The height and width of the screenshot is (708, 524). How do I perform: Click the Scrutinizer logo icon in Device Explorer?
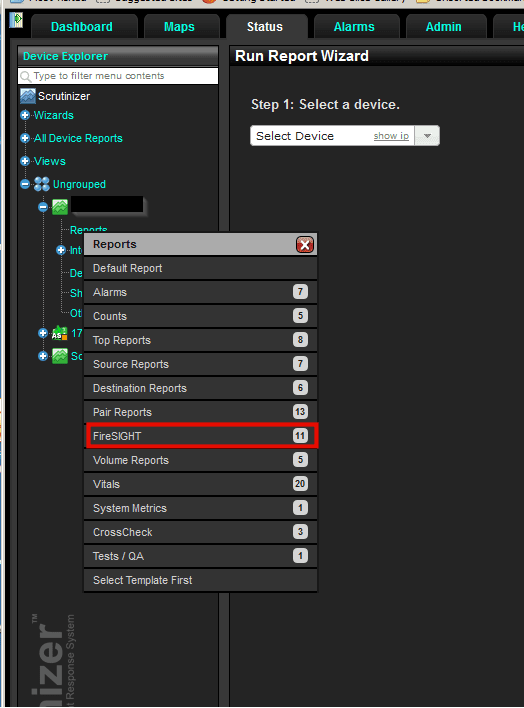point(28,96)
